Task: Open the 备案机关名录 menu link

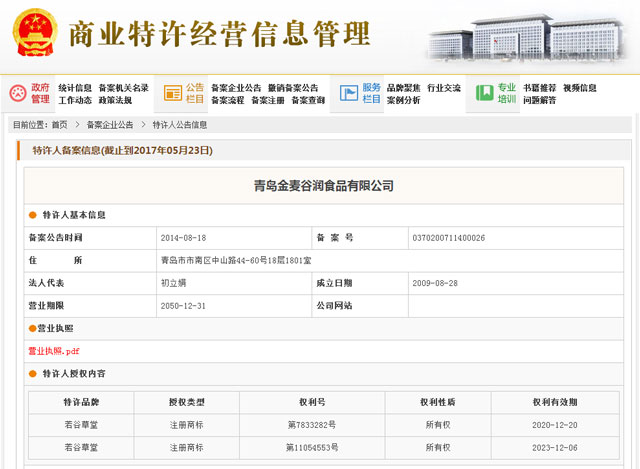Action: tap(124, 88)
